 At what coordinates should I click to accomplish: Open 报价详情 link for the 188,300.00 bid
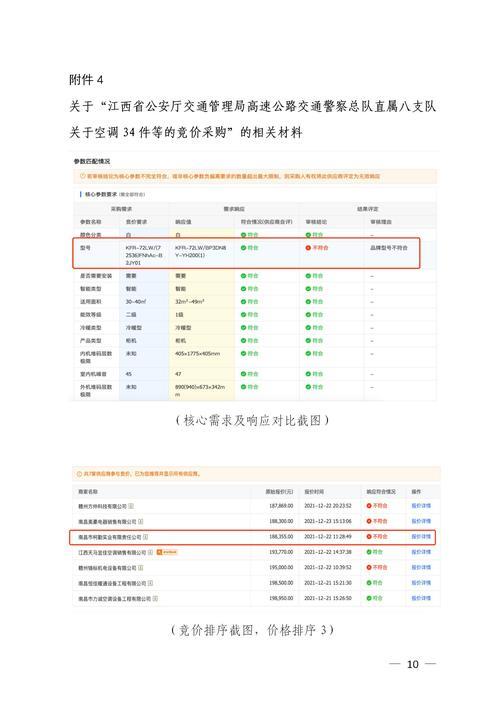pos(421,521)
